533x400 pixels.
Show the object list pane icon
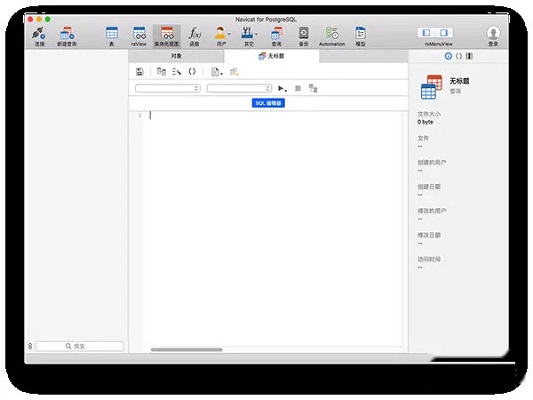(469, 56)
